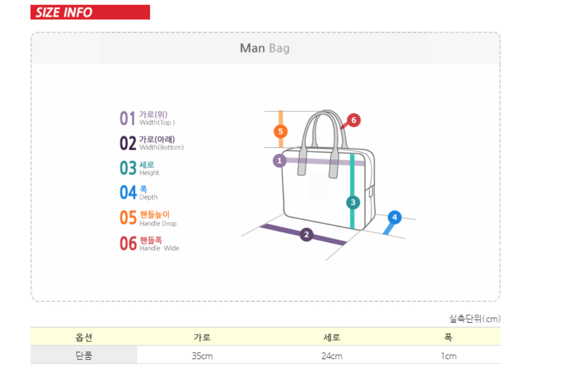
Task: Click the red SIZE INFO banner
Action: 90,12
